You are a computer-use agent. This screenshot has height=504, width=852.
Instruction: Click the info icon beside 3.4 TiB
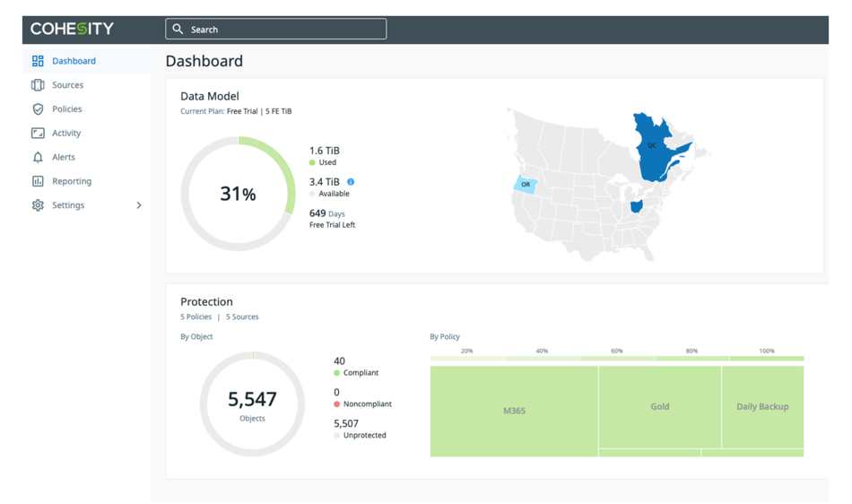point(351,182)
